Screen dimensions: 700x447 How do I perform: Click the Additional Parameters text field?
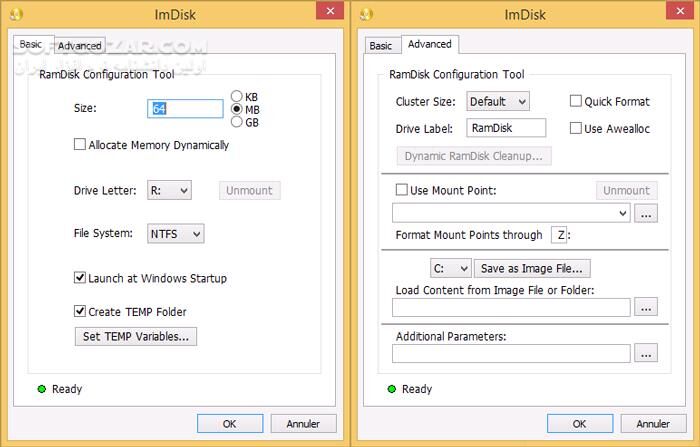(x=511, y=353)
